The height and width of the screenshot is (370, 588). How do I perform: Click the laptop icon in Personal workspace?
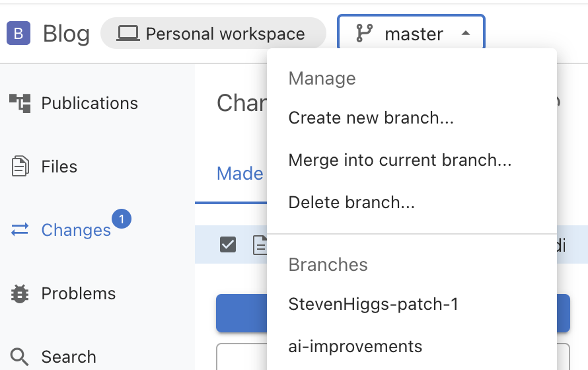pyautogui.click(x=128, y=34)
